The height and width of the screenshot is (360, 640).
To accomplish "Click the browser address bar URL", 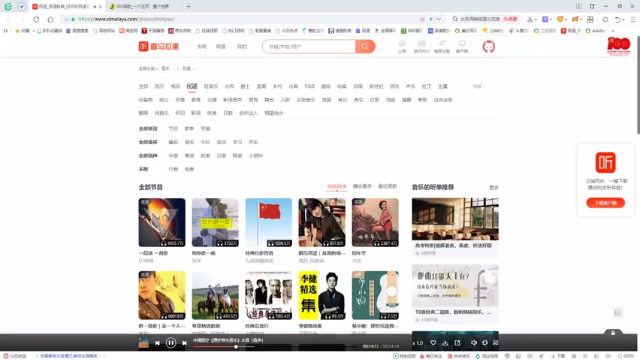I will 127,19.
